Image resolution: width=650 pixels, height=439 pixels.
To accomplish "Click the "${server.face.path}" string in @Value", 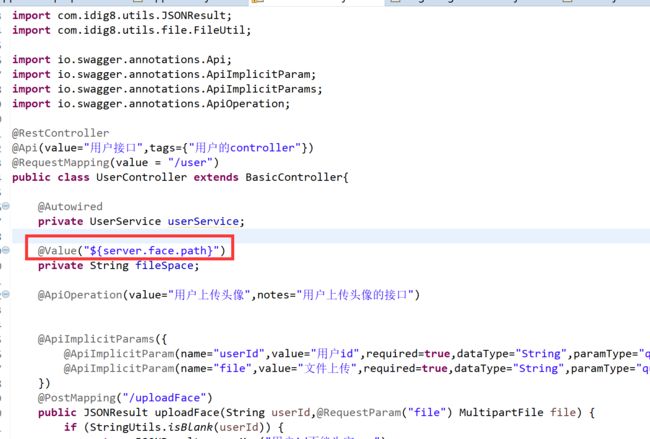I will [151, 251].
